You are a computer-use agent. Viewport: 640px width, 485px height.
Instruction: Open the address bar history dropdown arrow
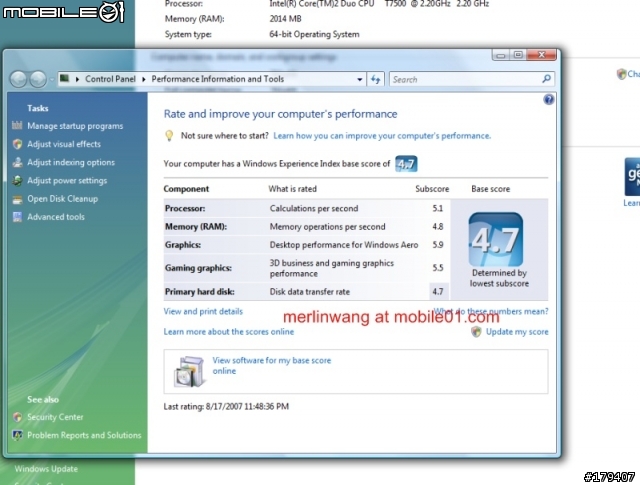359,79
